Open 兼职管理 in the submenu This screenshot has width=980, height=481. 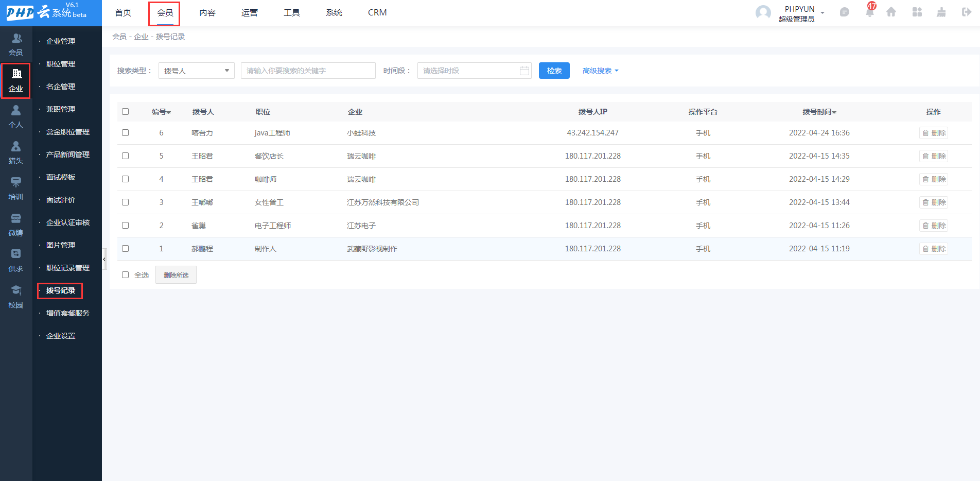(x=61, y=109)
